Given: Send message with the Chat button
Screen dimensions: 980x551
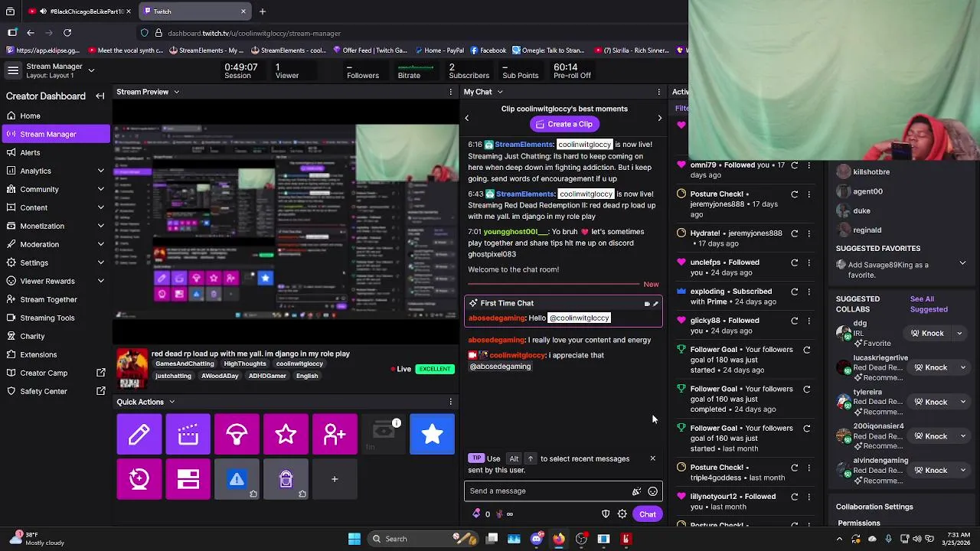Looking at the screenshot, I should [648, 514].
